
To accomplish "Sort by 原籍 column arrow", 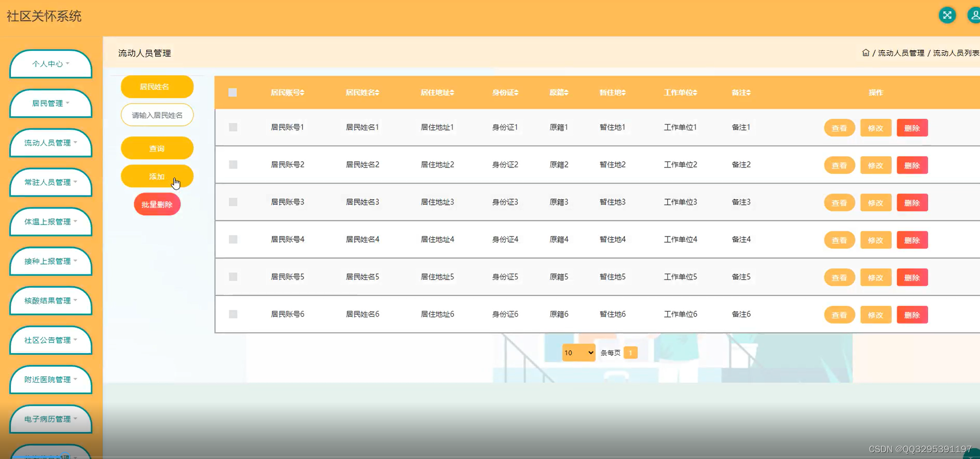I will [566, 93].
